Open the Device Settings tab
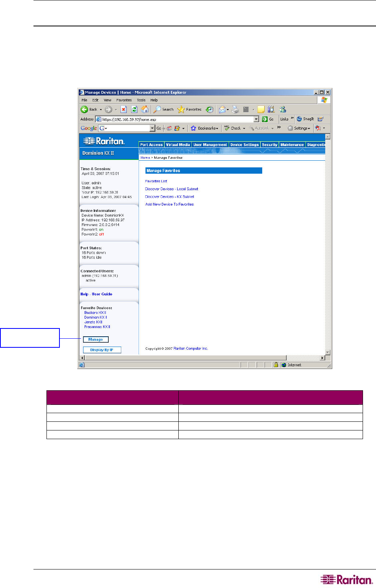This screenshot has width=376, height=588. click(x=244, y=145)
